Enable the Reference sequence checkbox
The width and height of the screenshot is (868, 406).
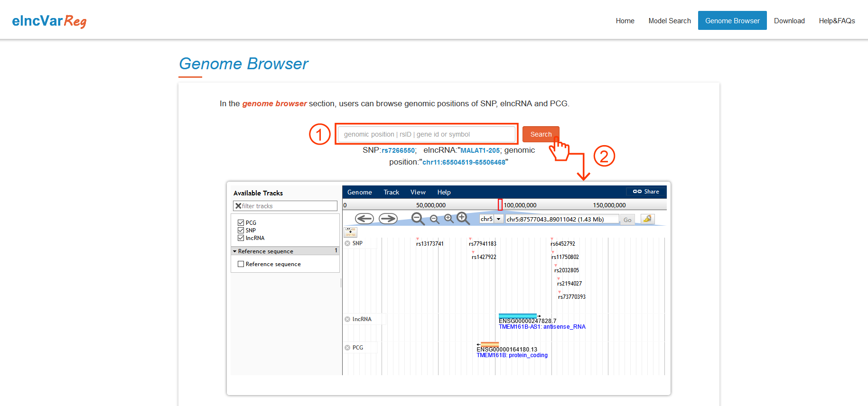click(x=241, y=264)
